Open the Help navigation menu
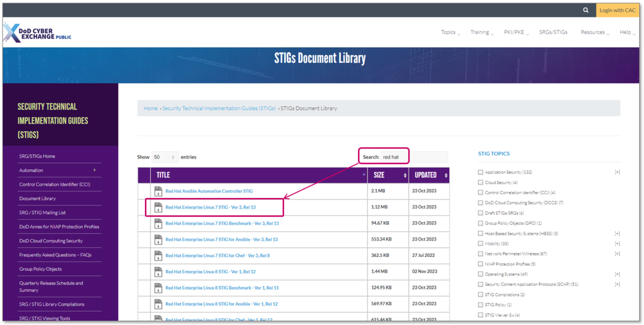644x325 pixels. click(x=627, y=32)
